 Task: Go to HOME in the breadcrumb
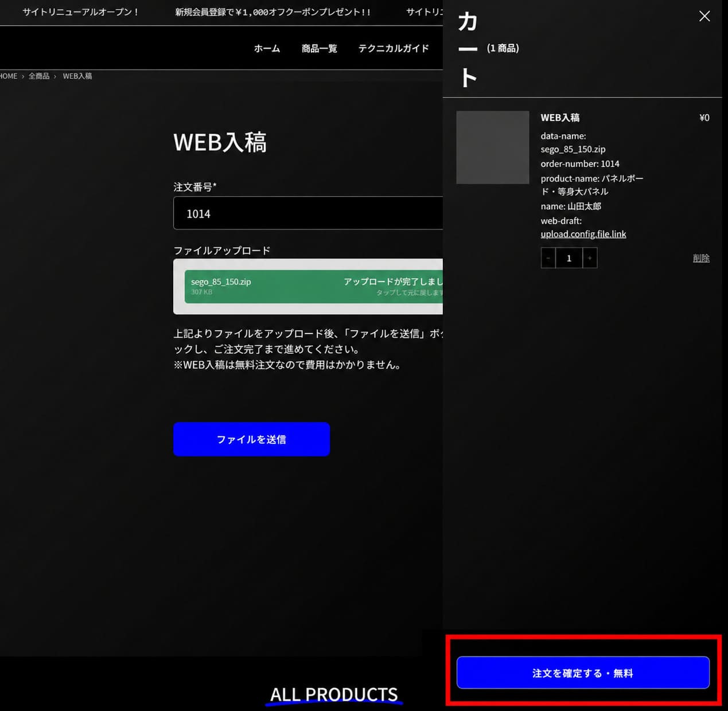tap(9, 76)
